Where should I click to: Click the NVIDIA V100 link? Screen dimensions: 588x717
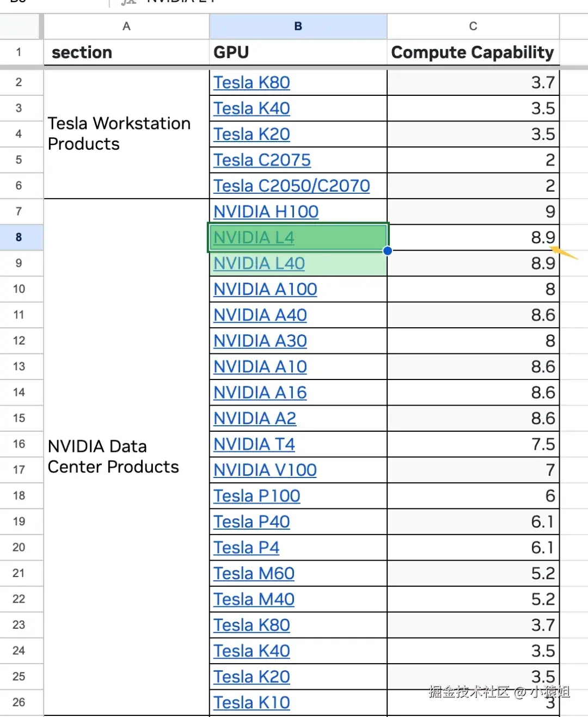pos(265,470)
